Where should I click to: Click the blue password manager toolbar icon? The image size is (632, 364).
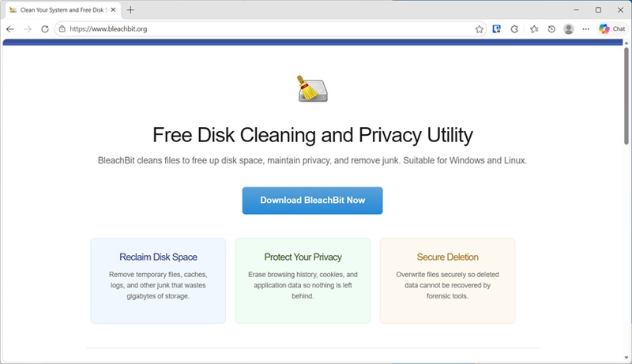(497, 29)
